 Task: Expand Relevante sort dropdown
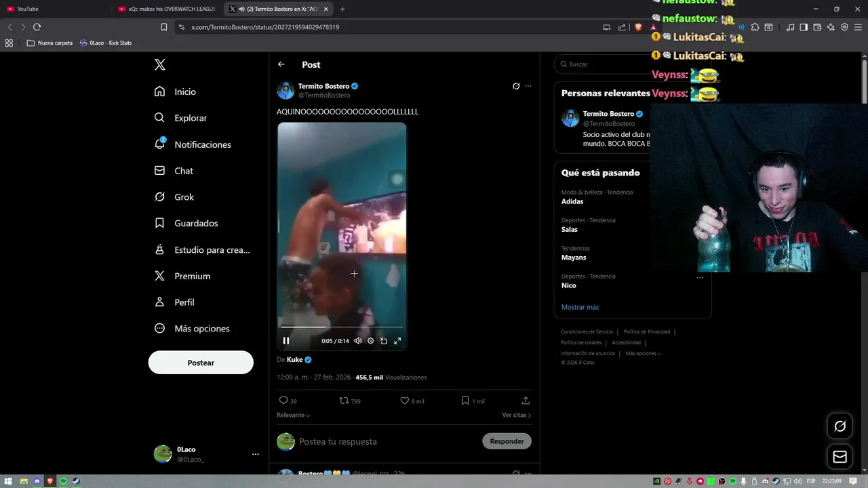(x=294, y=415)
